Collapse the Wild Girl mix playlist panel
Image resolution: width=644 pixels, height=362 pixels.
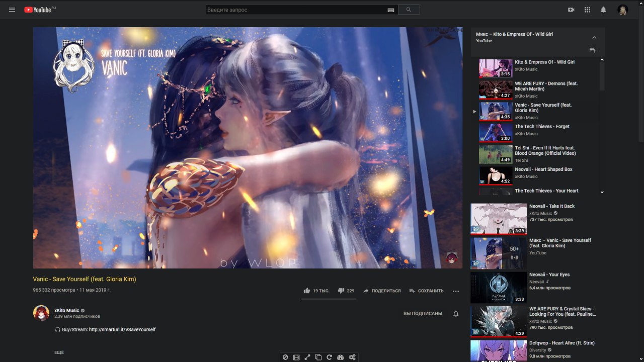point(594,38)
